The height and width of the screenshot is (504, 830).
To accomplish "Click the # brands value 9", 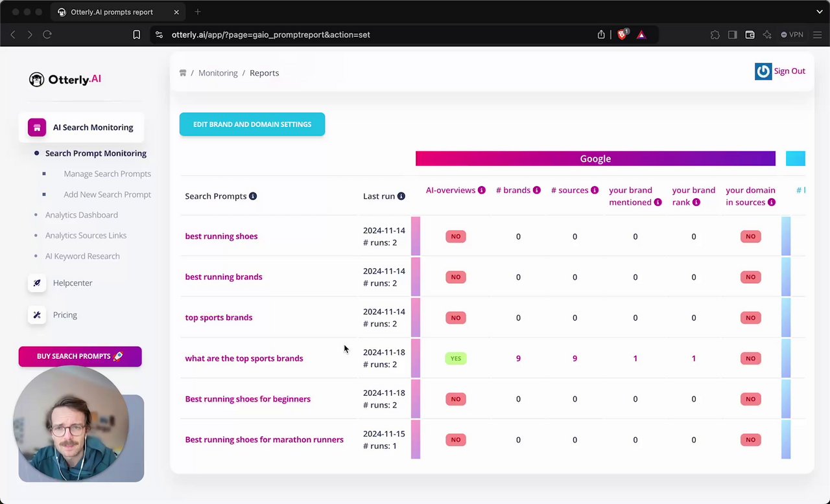I will coord(518,359).
